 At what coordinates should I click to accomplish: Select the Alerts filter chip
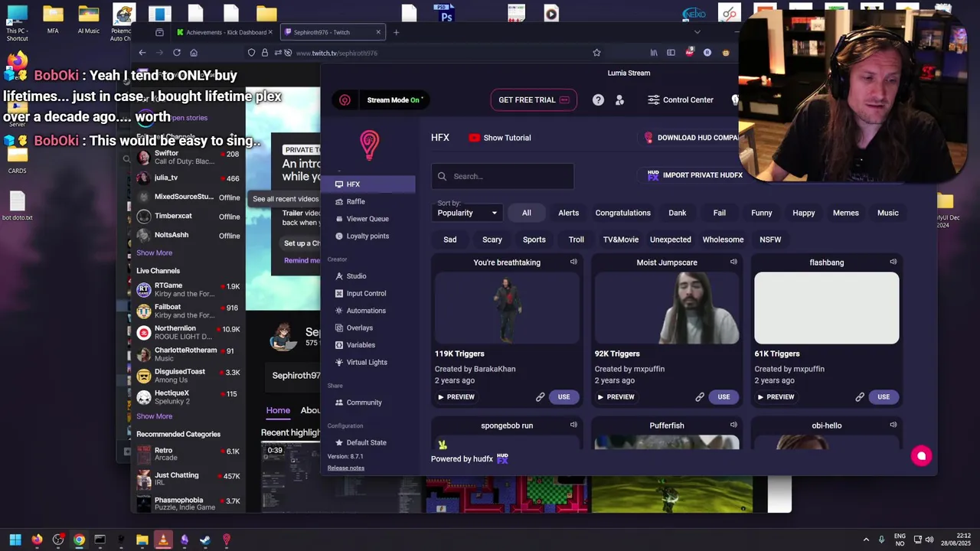[x=569, y=213]
